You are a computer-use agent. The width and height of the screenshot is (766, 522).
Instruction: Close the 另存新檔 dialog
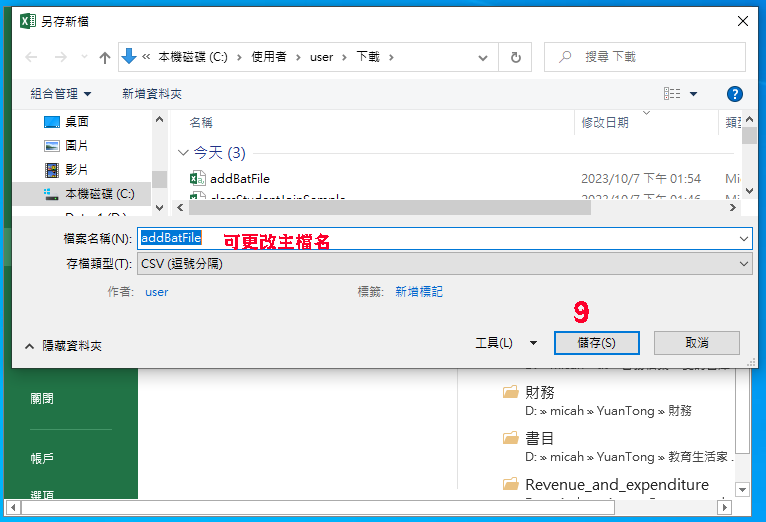[743, 21]
